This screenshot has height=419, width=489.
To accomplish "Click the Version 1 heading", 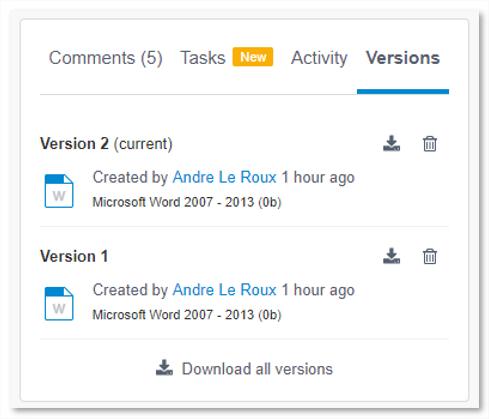I will (x=74, y=256).
